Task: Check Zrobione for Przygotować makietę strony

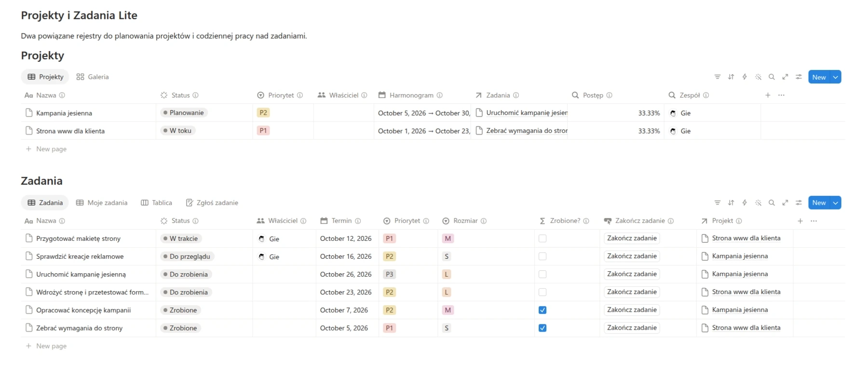Action: (x=542, y=238)
